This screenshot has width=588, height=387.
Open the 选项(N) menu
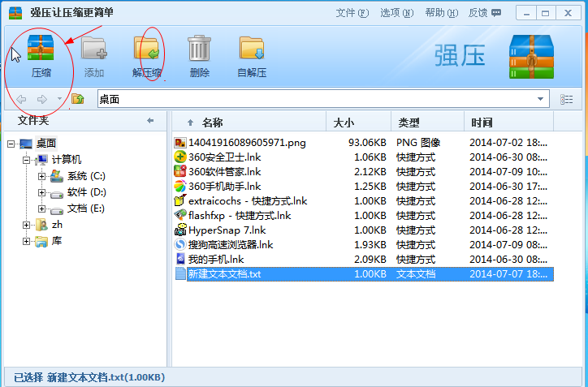[x=397, y=13]
